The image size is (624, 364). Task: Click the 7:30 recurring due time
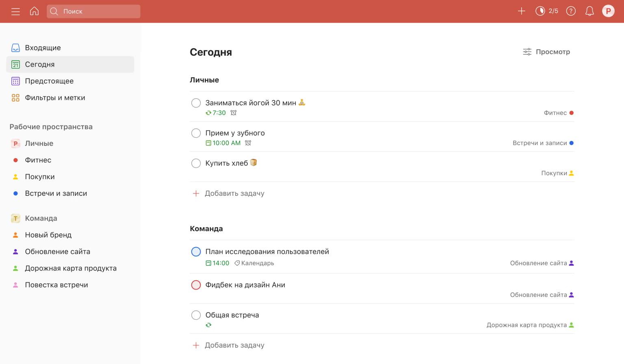pos(216,113)
